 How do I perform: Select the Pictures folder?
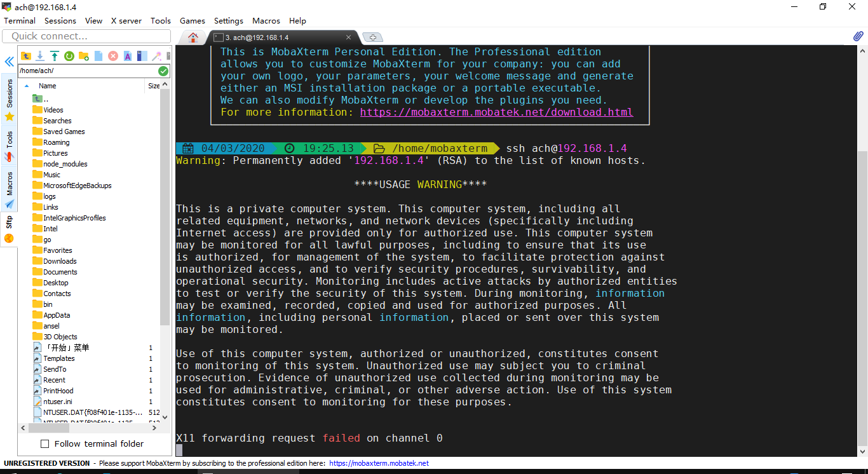coord(50,153)
